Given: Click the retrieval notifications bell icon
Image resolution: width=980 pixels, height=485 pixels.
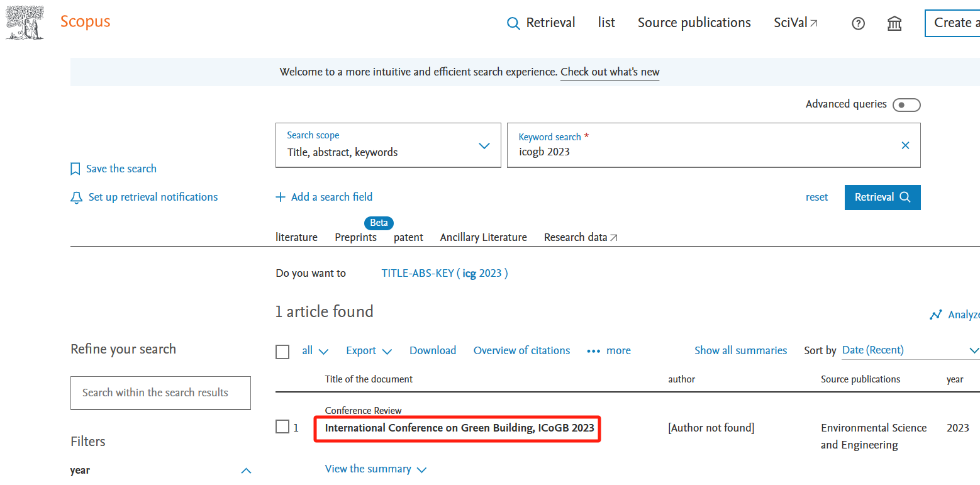Looking at the screenshot, I should pyautogui.click(x=77, y=198).
